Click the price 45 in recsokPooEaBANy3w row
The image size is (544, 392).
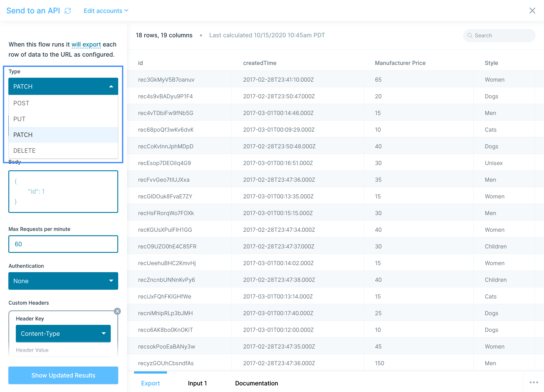point(378,347)
